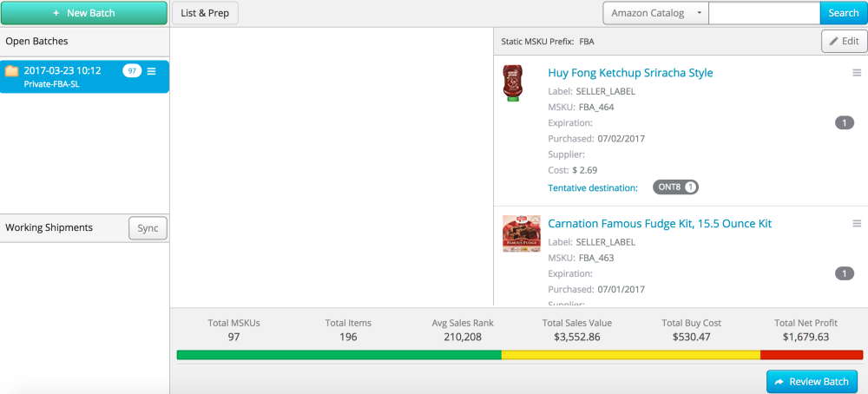Click the quantity badge on Huy Fong row
The width and height of the screenshot is (868, 394).
point(845,123)
